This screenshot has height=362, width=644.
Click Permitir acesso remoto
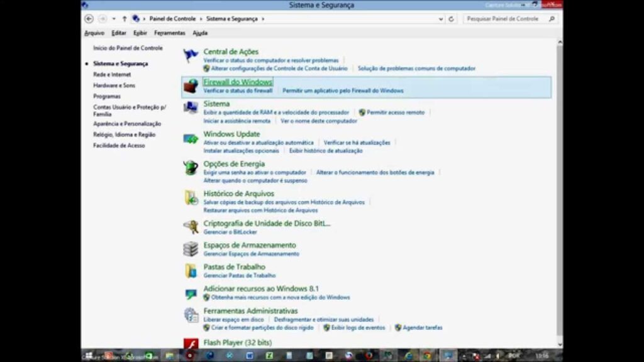click(x=396, y=112)
